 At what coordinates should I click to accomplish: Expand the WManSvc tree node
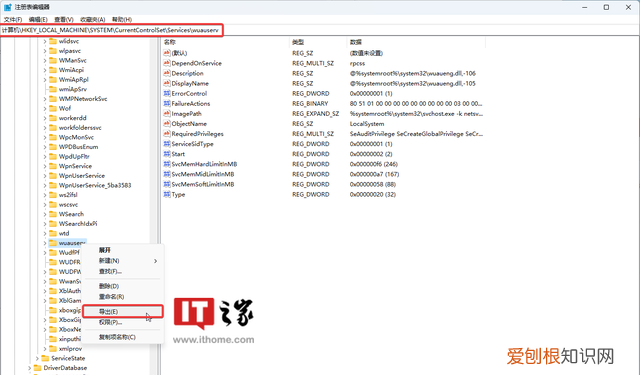(x=45, y=60)
